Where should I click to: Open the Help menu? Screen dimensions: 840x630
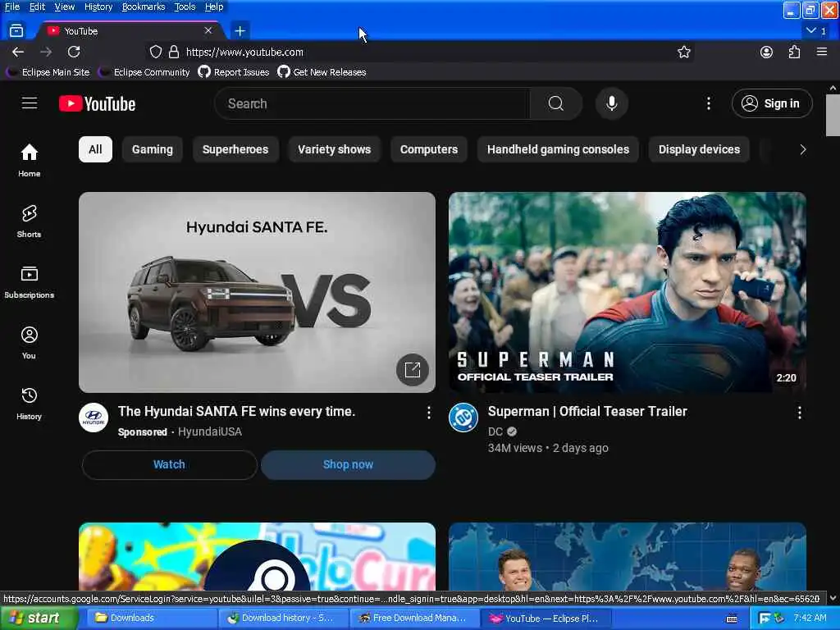(x=214, y=7)
